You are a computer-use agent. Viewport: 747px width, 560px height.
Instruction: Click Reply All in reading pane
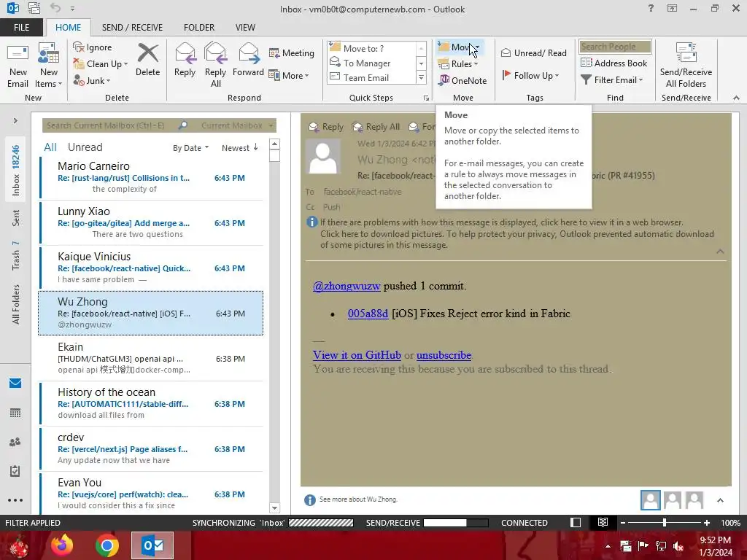(x=376, y=127)
